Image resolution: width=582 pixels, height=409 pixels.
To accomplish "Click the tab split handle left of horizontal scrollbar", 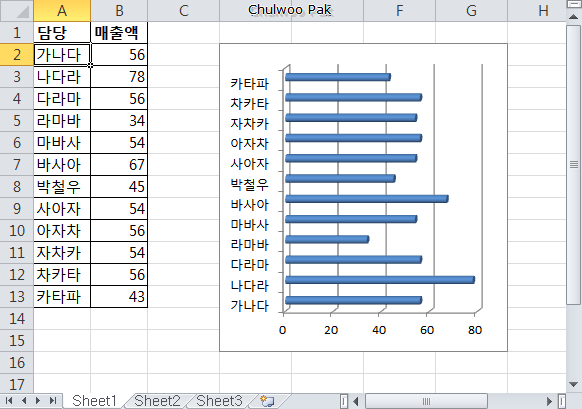I will coord(344,401).
